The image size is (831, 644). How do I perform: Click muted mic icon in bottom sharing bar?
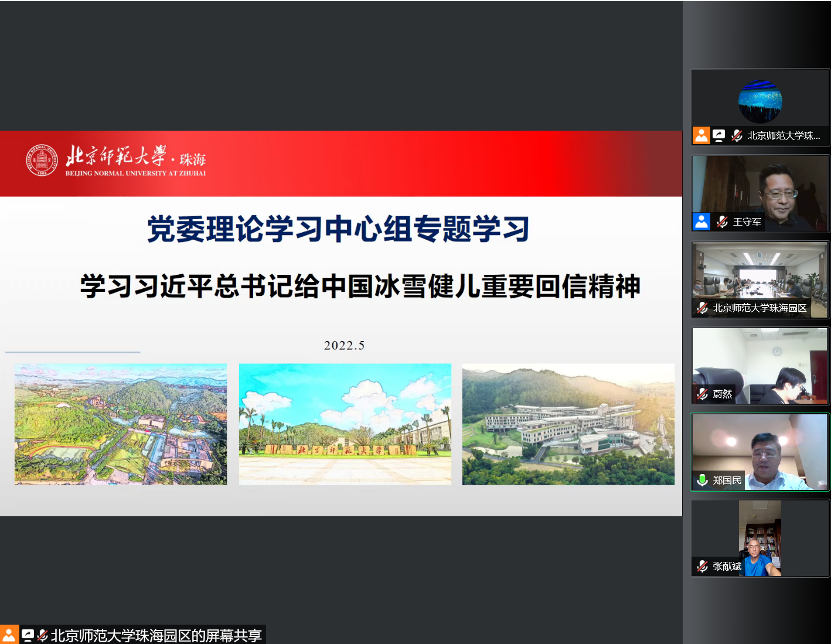pyautogui.click(x=42, y=635)
